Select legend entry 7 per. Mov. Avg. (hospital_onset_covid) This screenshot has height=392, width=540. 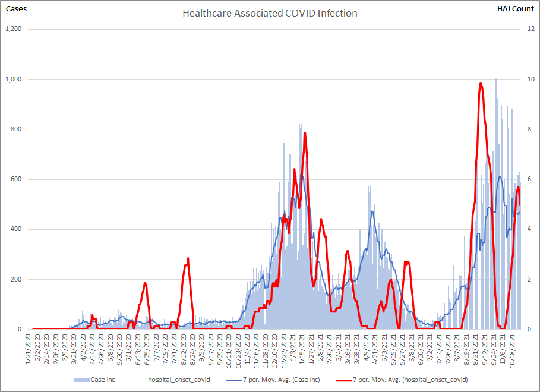click(x=410, y=380)
